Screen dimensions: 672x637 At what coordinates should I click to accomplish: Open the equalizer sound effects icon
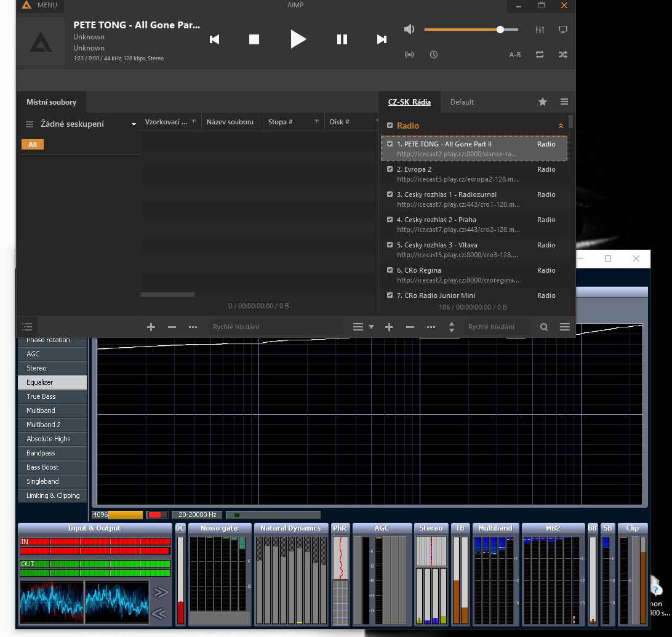(540, 30)
